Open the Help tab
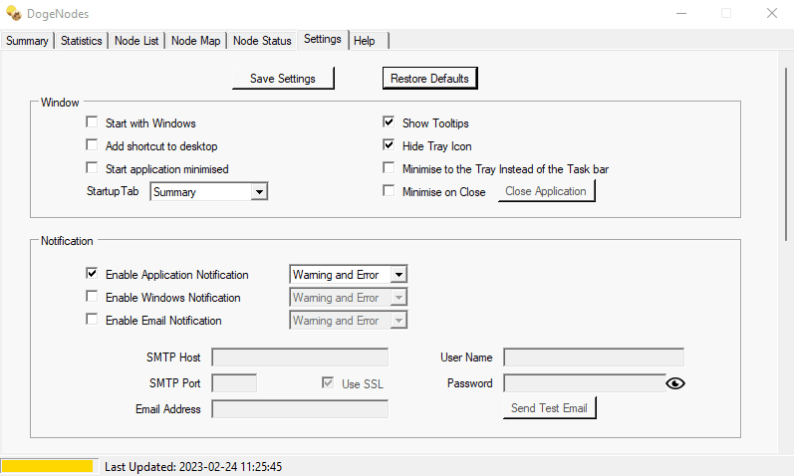 (x=369, y=41)
